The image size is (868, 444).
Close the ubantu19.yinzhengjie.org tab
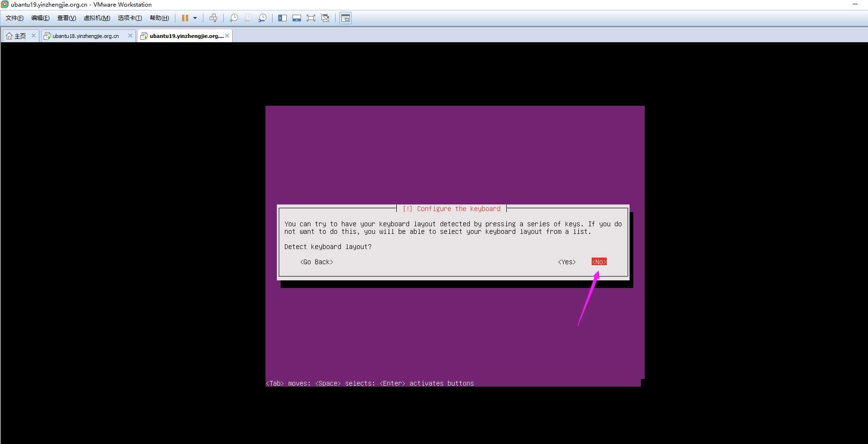click(227, 36)
